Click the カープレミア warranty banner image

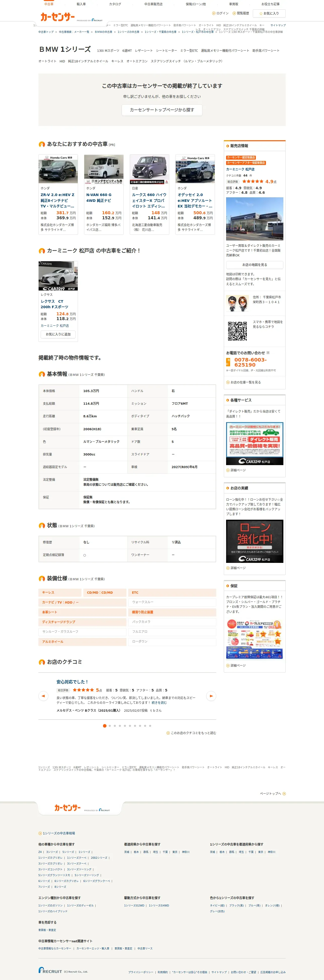coord(255,639)
